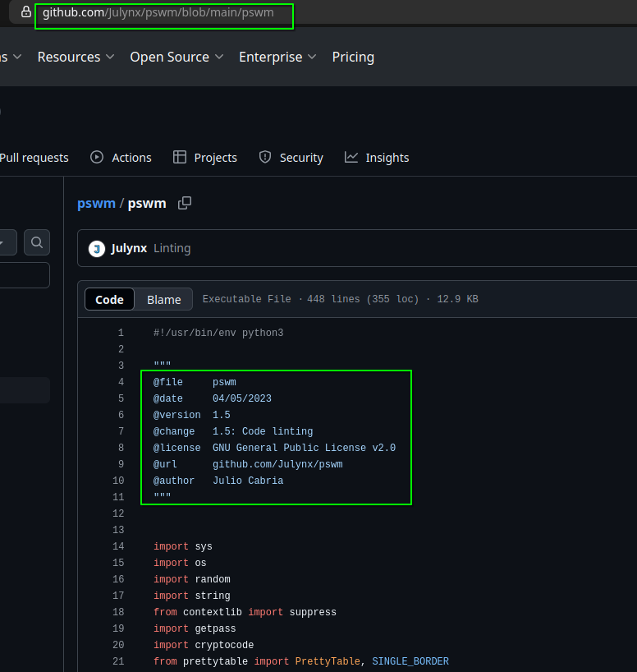Click the Insights graph icon

tap(351, 157)
